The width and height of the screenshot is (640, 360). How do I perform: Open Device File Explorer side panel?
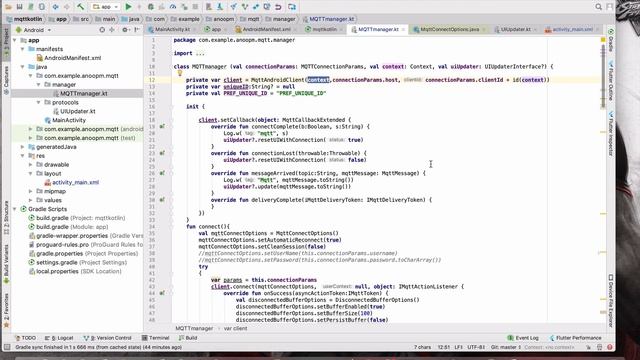[x=611, y=301]
